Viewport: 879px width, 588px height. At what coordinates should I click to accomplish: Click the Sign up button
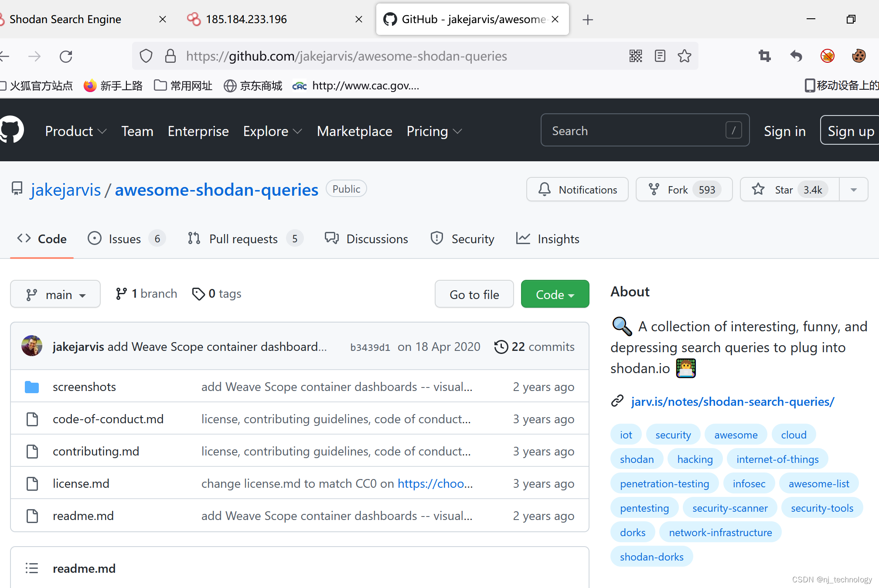[x=851, y=131]
